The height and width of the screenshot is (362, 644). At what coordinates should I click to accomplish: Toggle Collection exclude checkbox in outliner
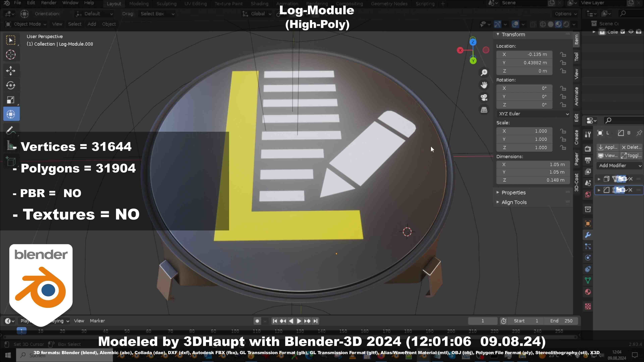pos(623,32)
